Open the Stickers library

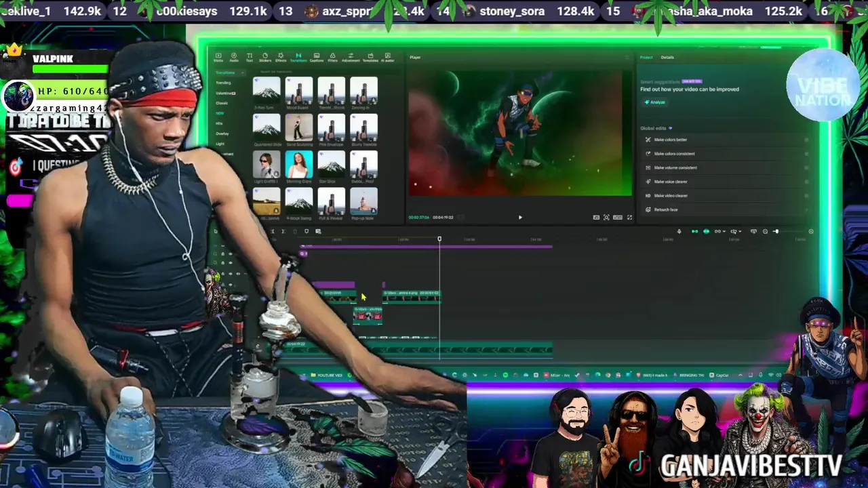(x=265, y=57)
